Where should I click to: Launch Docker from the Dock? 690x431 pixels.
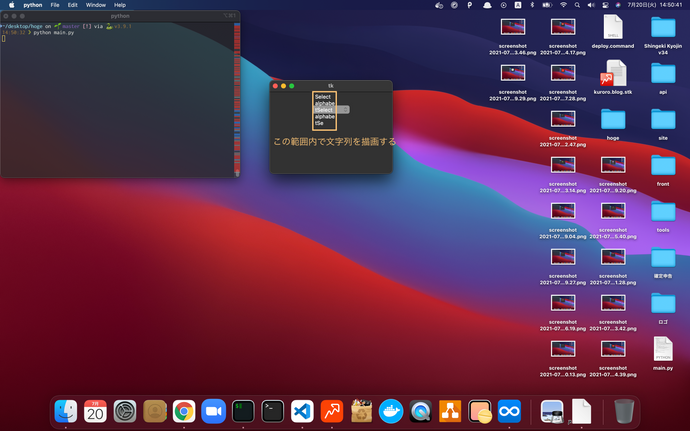click(391, 411)
